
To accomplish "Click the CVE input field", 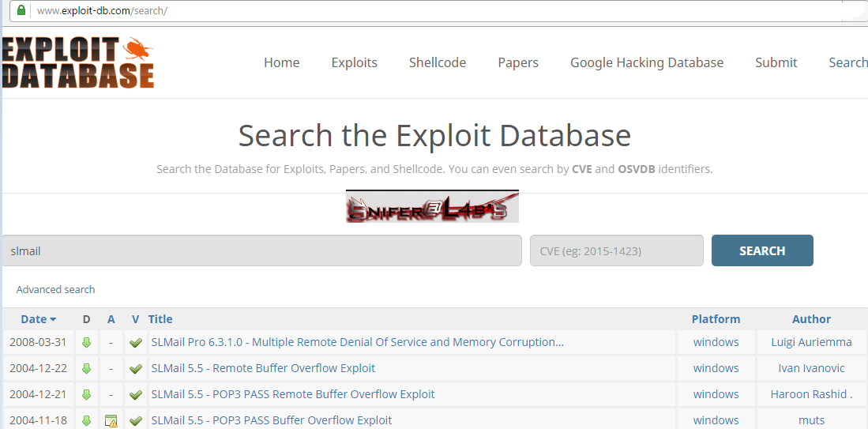I will coord(617,250).
